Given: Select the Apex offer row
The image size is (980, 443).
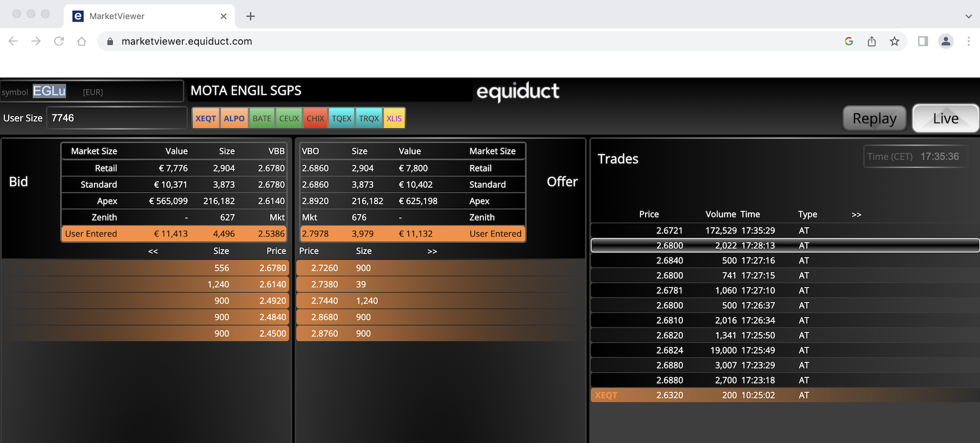Looking at the screenshot, I should [x=412, y=201].
